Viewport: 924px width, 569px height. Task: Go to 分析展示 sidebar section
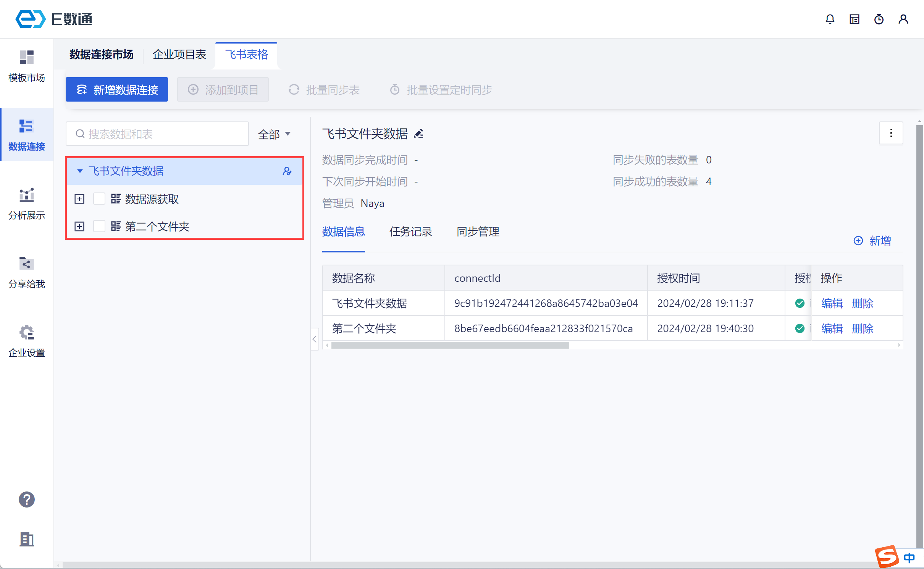tap(27, 204)
